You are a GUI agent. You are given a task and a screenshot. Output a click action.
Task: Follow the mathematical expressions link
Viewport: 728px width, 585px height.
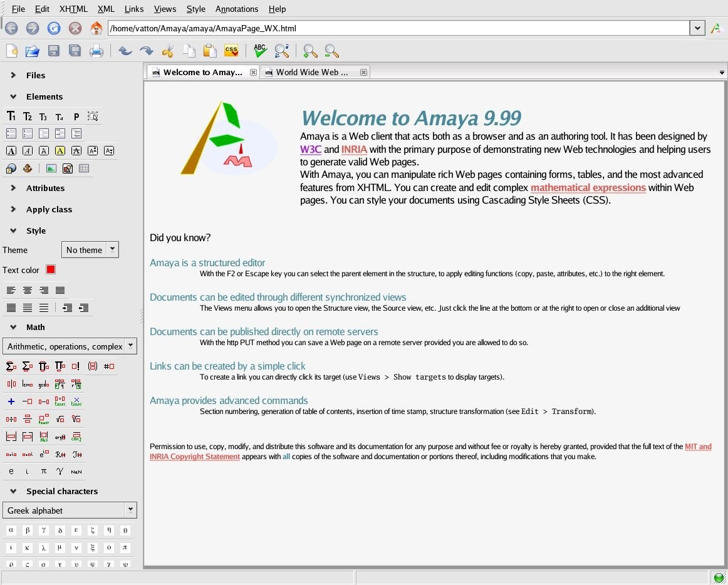(588, 187)
